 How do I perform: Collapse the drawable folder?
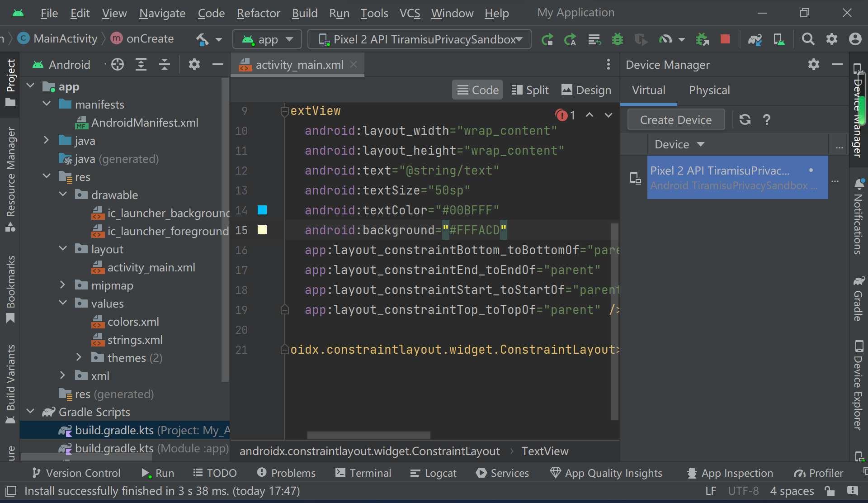(x=63, y=195)
